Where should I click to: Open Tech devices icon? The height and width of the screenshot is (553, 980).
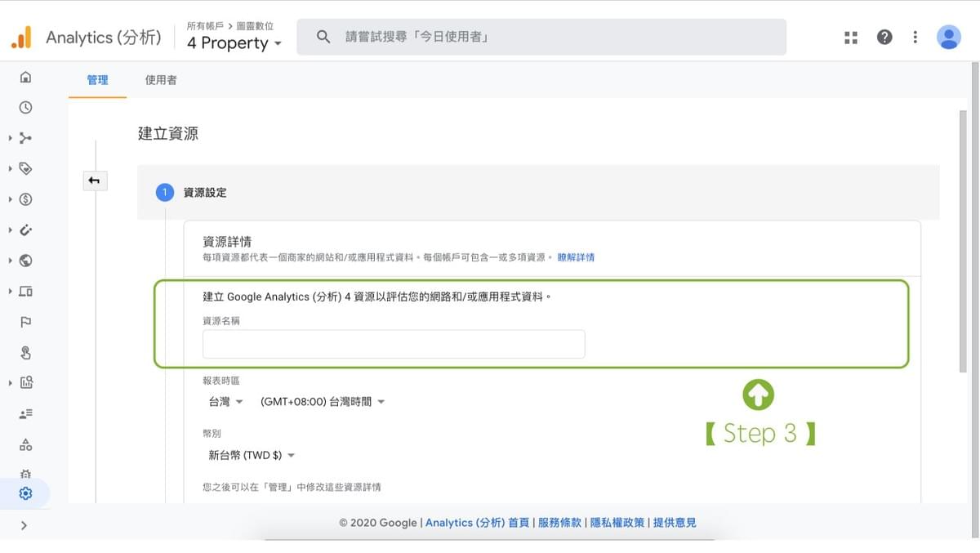(25, 292)
